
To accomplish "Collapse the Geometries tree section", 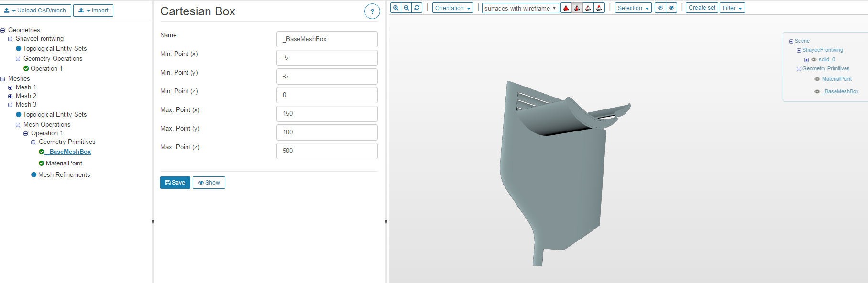I will pos(3,30).
